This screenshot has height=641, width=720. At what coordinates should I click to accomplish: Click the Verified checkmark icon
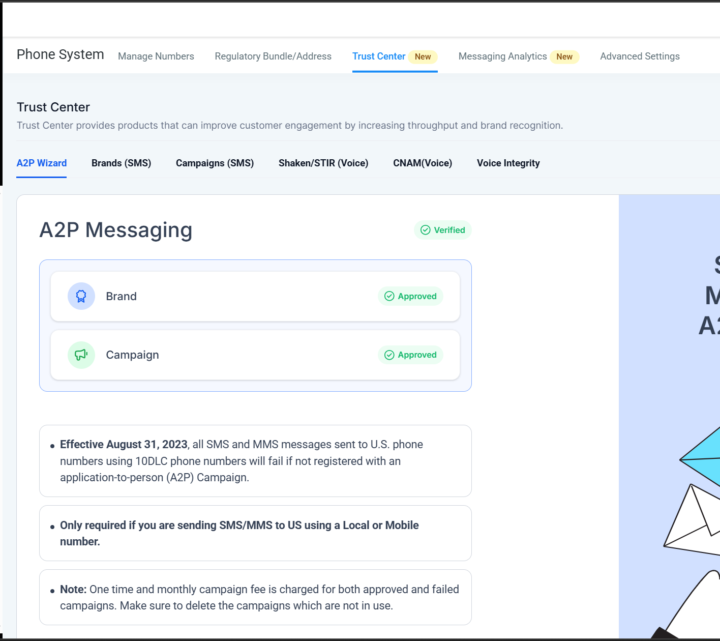click(x=426, y=230)
